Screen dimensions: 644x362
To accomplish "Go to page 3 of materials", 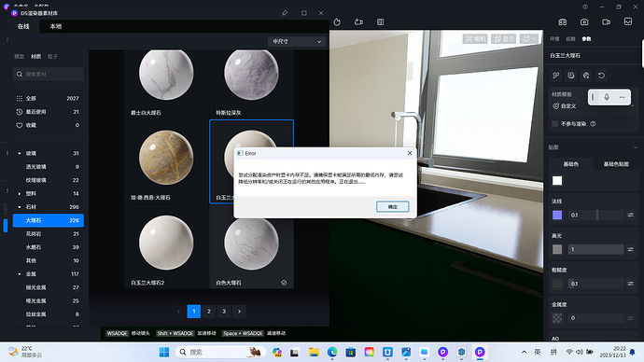I will click(x=224, y=311).
